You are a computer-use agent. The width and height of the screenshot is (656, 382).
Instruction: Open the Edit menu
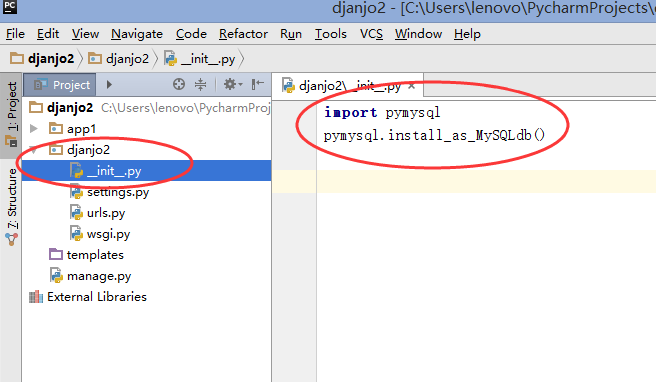(x=48, y=34)
